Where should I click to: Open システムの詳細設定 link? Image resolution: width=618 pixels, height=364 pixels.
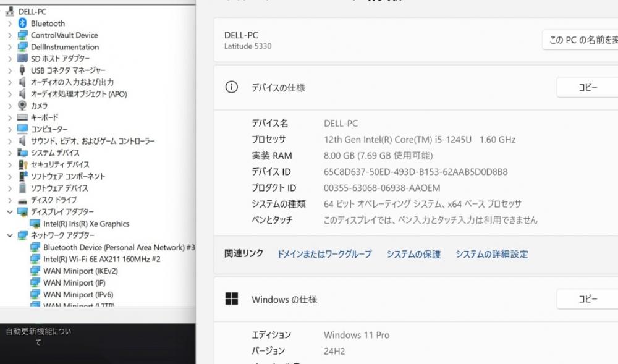pos(492,254)
